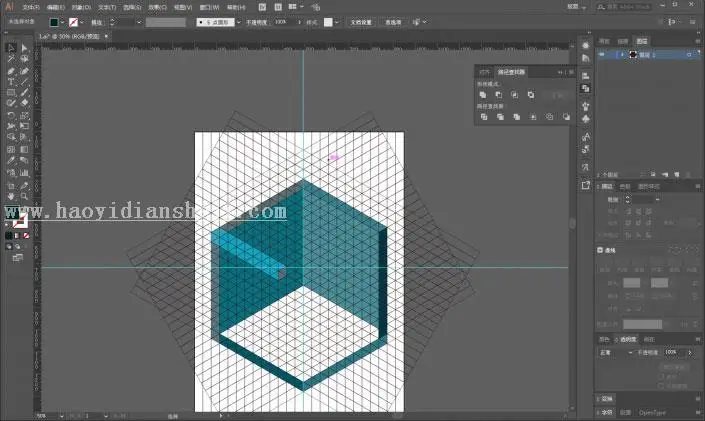Image resolution: width=705 pixels, height=421 pixels.
Task: Open graphic style dropdown in control bar
Action: (x=337, y=22)
